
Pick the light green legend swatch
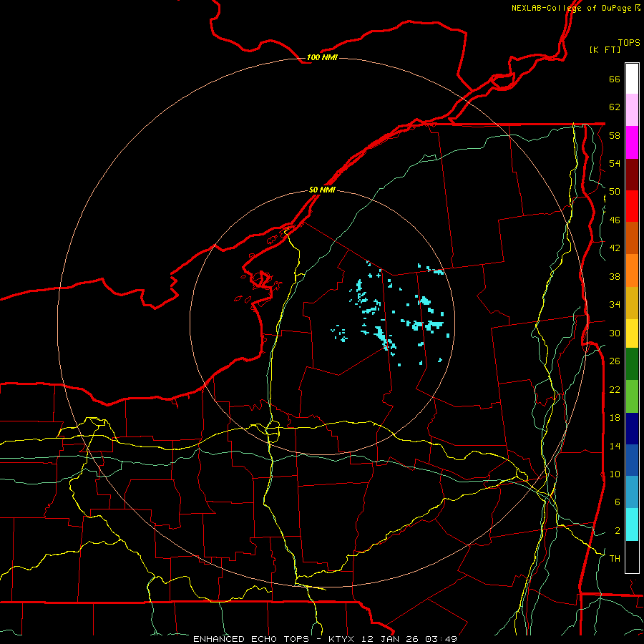(x=632, y=396)
